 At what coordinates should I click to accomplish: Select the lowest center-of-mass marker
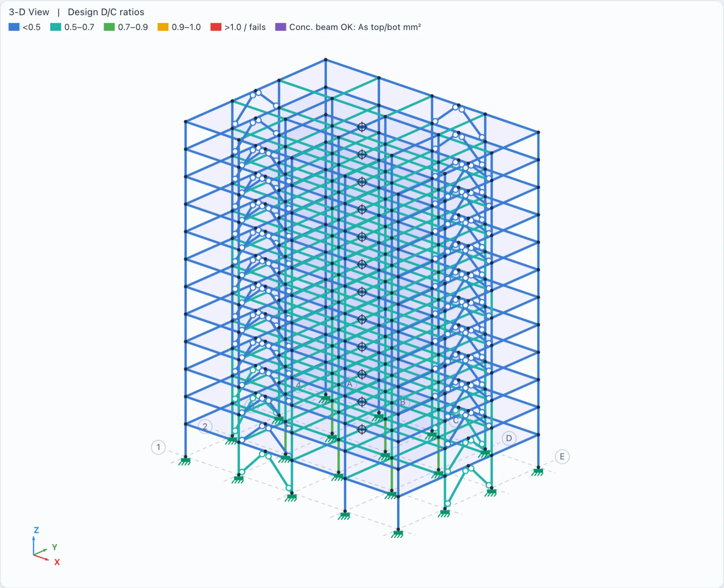(362, 430)
